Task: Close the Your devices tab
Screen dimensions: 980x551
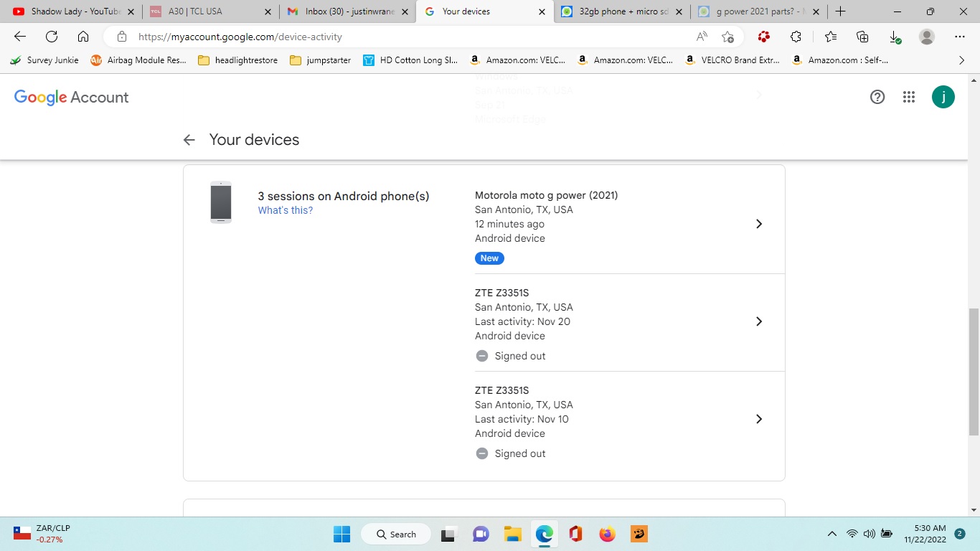Action: pos(542,11)
